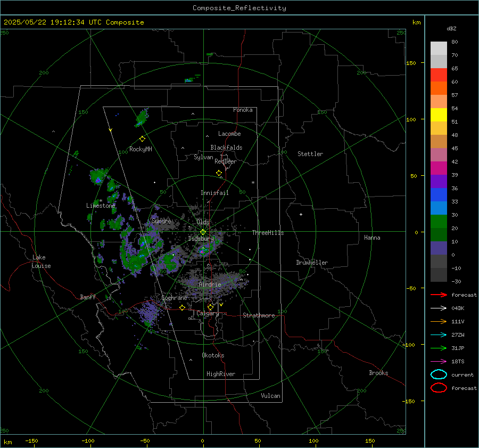
Task: Click the Composite_Reflectivity title
Action: point(240,8)
